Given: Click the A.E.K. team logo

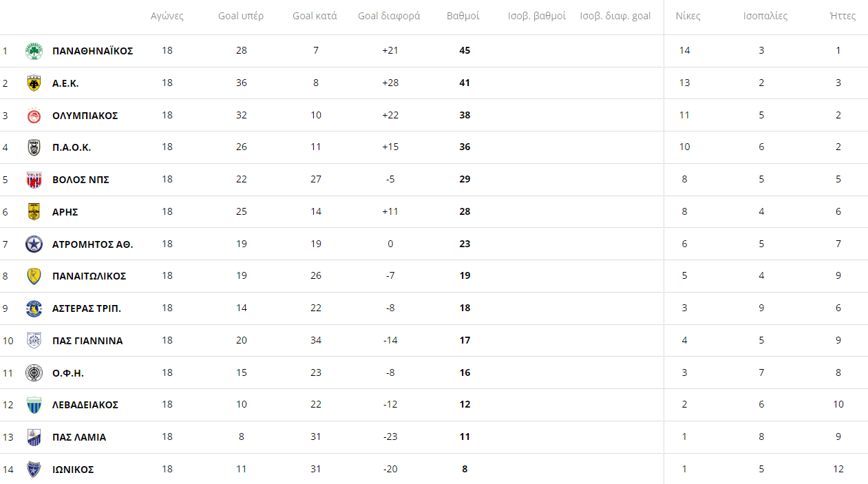Looking at the screenshot, I should 34,83.
